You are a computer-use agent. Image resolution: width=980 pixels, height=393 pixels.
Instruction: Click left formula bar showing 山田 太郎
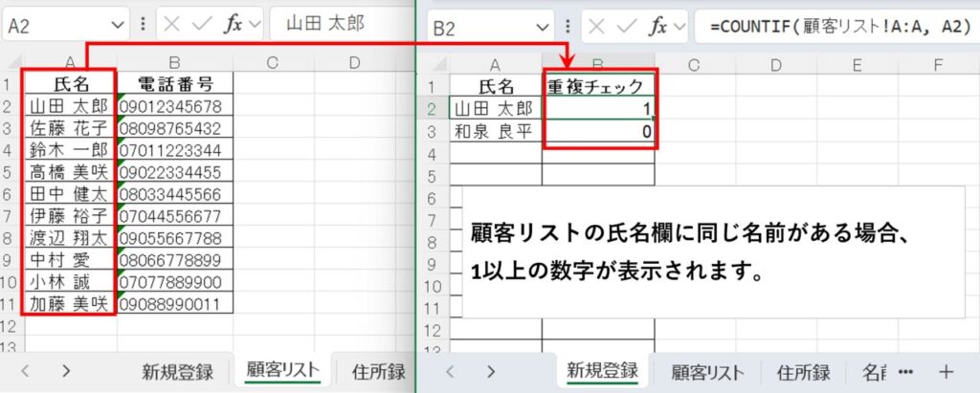pos(325,24)
